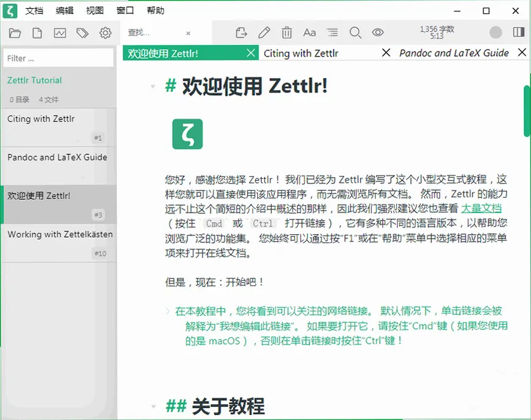Open the 帮助 menu

point(156,11)
